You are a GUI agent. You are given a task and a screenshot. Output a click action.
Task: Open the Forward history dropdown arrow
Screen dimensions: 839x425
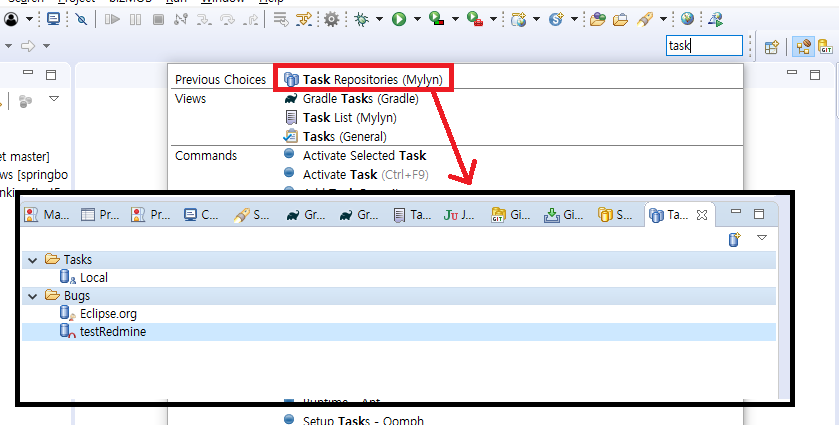47,46
